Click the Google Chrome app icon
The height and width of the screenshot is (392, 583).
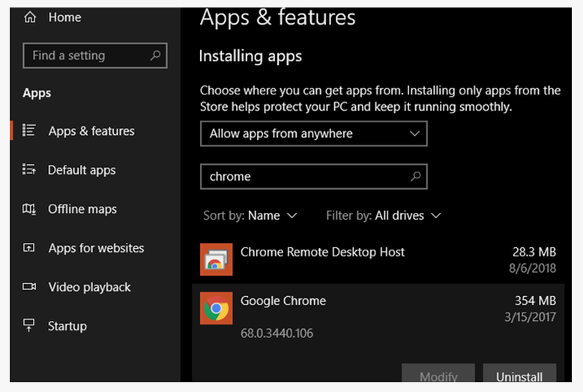[216, 308]
